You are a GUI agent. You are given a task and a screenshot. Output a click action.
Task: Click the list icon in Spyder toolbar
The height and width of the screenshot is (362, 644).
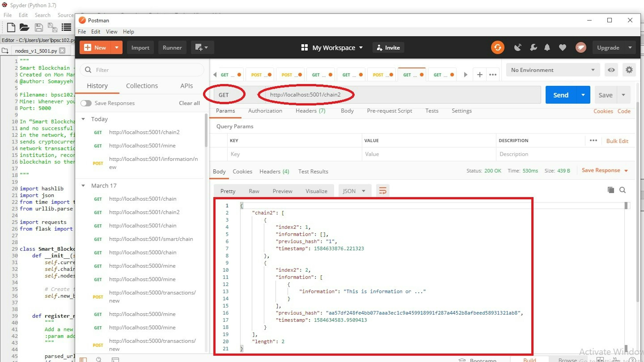click(66, 27)
